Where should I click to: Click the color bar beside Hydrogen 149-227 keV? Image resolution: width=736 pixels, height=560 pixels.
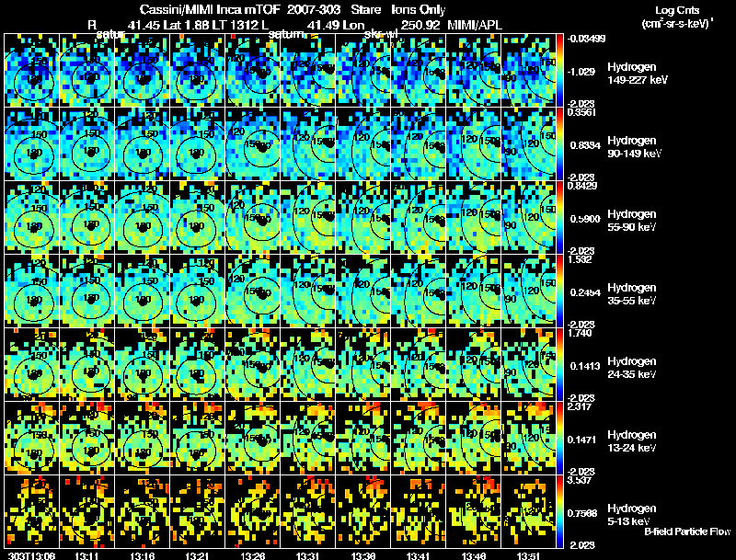(559, 71)
